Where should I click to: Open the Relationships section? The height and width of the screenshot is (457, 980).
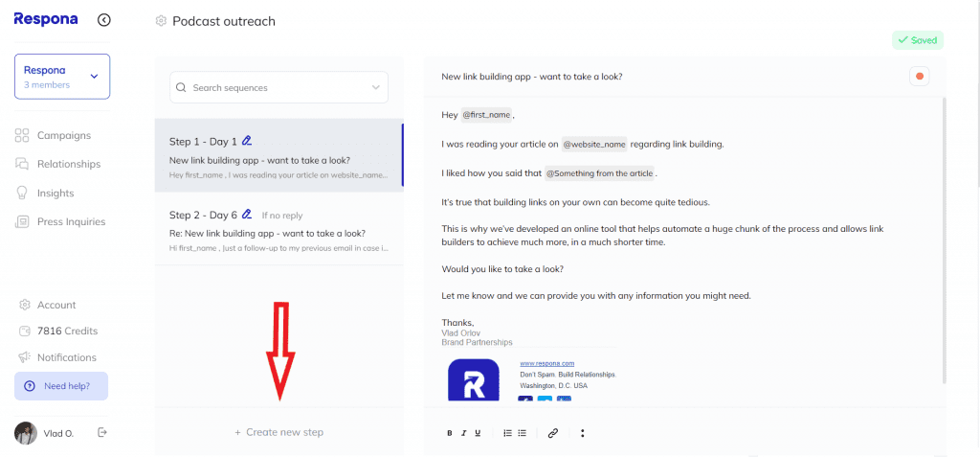57,164
